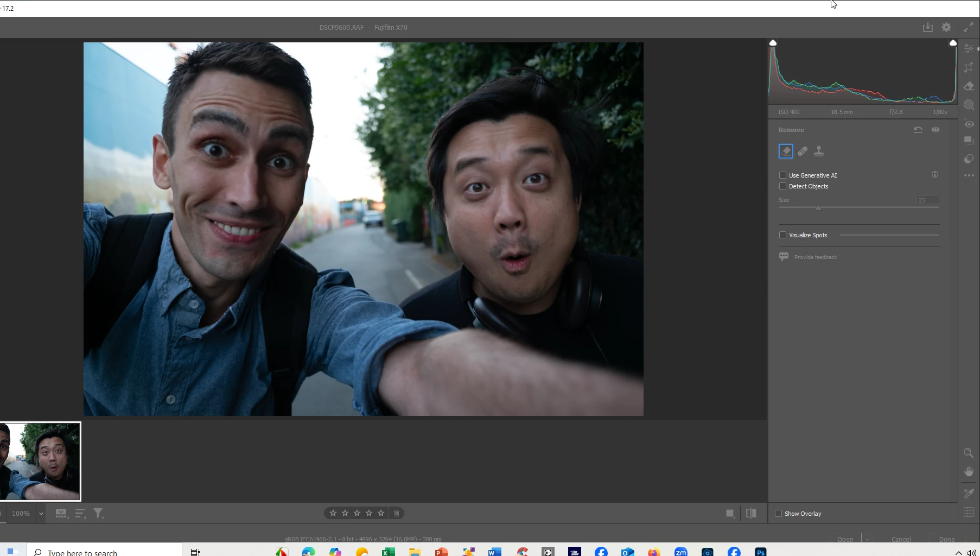Image resolution: width=980 pixels, height=556 pixels.
Task: Click the Provide feedback link
Action: pyautogui.click(x=815, y=257)
